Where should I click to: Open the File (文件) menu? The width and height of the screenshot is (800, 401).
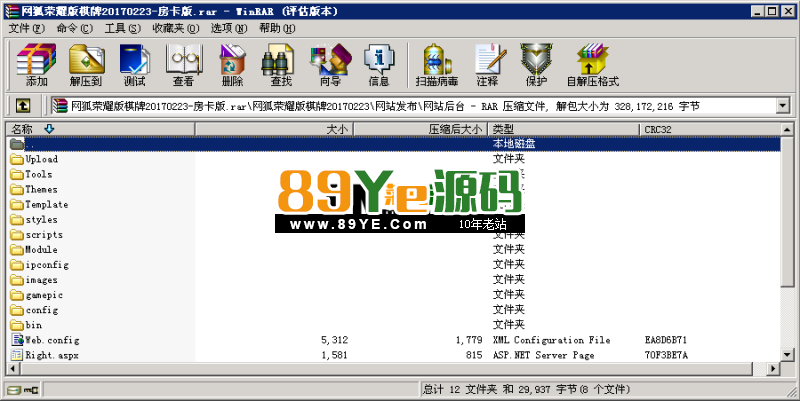click(27, 28)
